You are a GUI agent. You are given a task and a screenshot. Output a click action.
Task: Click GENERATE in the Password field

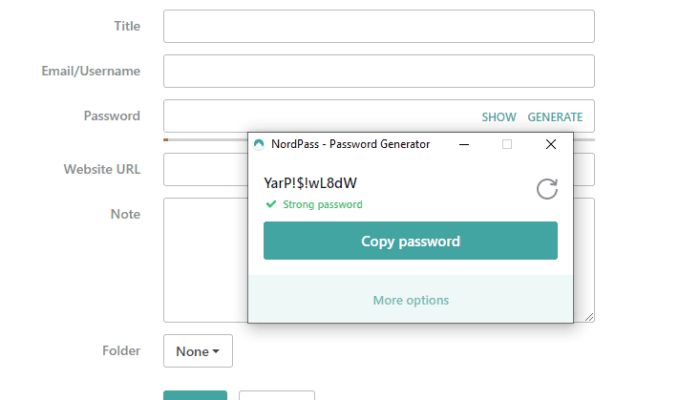coord(555,117)
